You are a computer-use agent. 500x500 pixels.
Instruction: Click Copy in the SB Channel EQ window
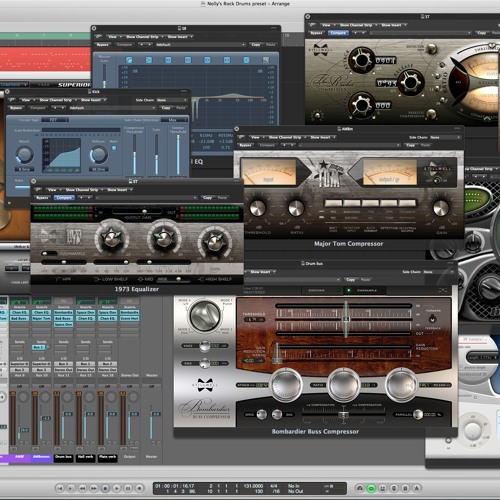coord(256,45)
